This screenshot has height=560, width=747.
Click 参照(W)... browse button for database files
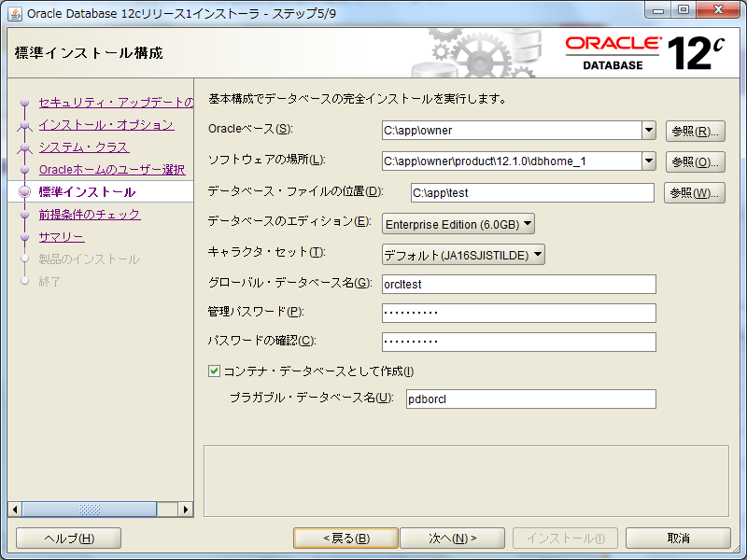695,193
